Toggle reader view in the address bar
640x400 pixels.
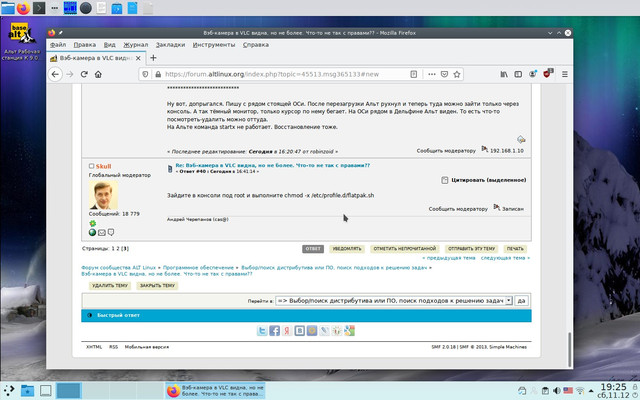point(413,74)
